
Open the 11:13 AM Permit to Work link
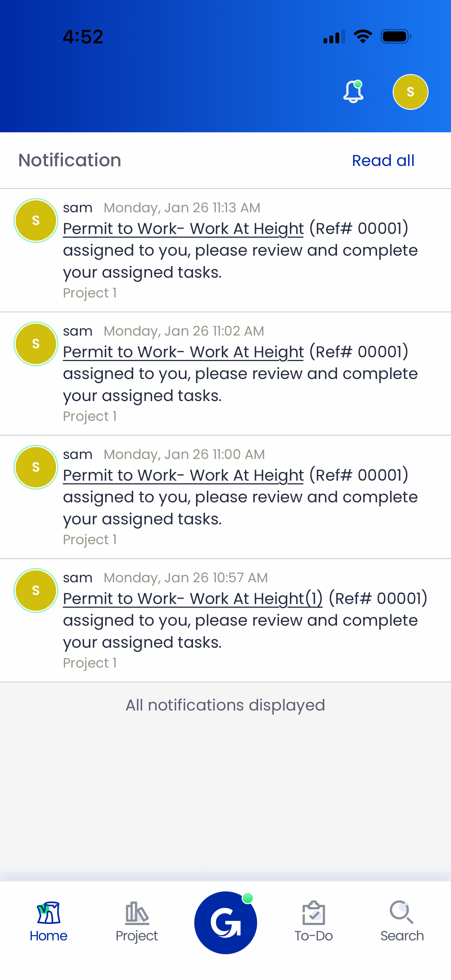coord(183,229)
